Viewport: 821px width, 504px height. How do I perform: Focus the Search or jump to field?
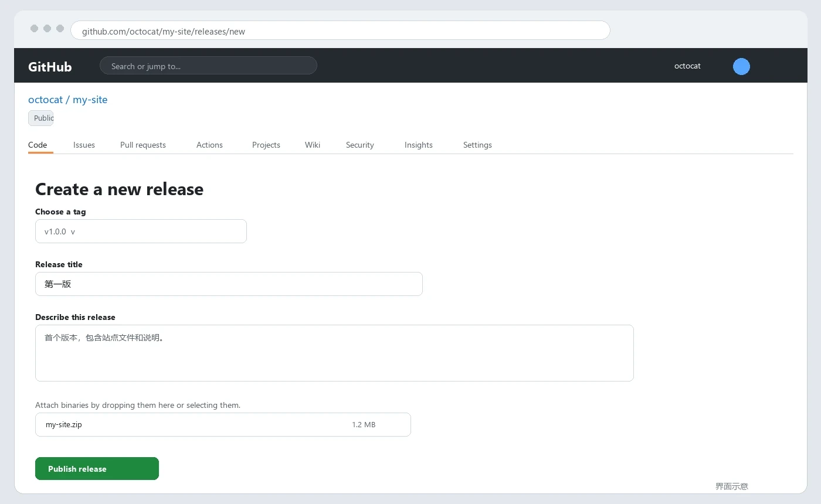click(208, 66)
